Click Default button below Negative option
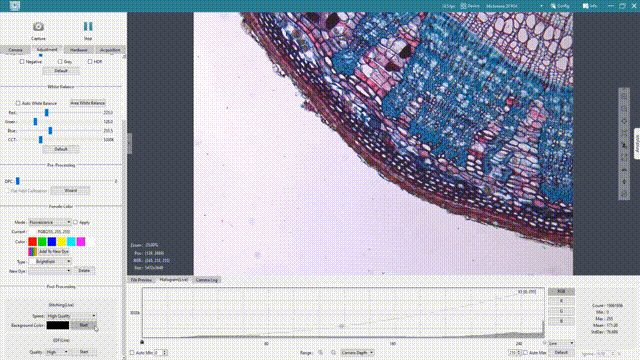The width and height of the screenshot is (640, 360). pyautogui.click(x=60, y=71)
